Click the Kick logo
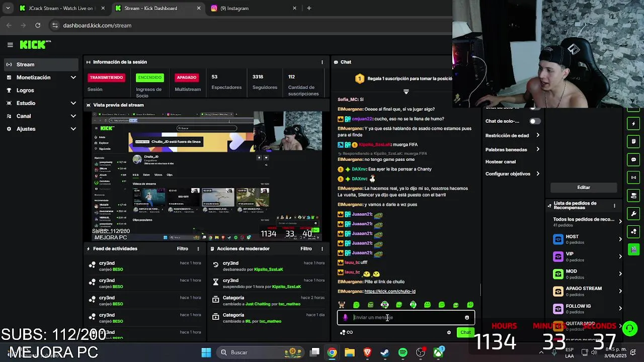 [35, 45]
